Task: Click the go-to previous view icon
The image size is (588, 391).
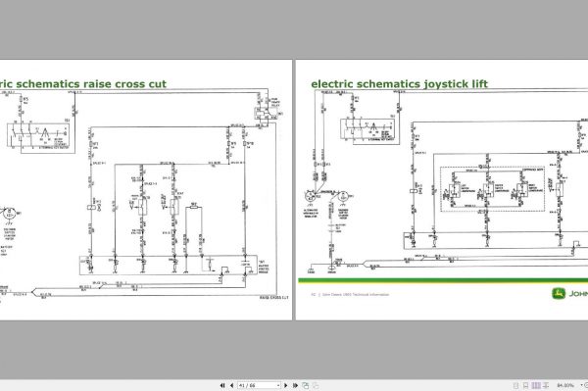Action: 305,385
